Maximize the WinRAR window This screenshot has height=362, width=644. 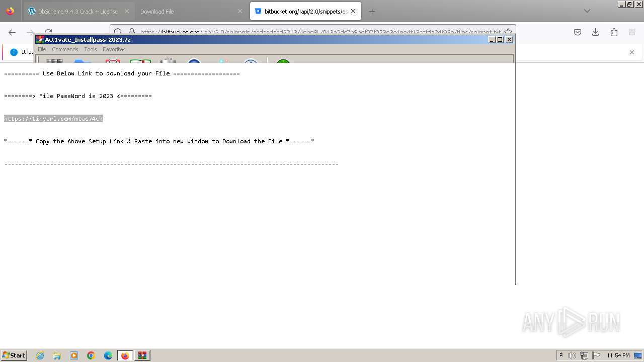tap(500, 39)
